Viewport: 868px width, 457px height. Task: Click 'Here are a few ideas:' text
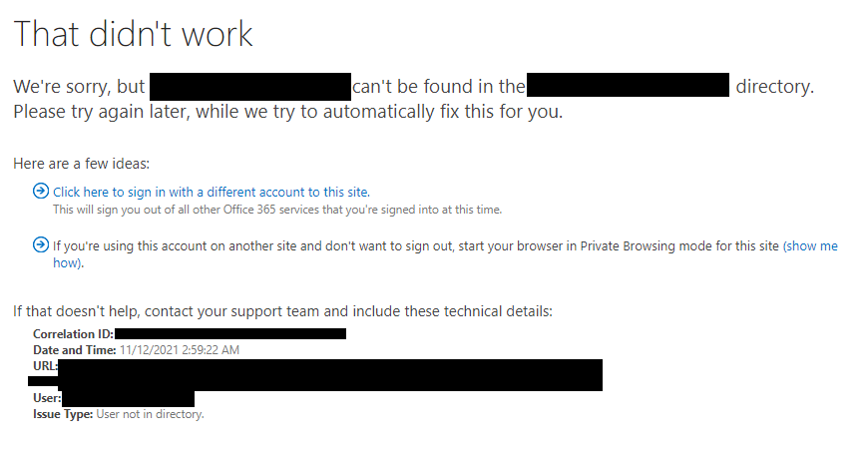tap(82, 164)
